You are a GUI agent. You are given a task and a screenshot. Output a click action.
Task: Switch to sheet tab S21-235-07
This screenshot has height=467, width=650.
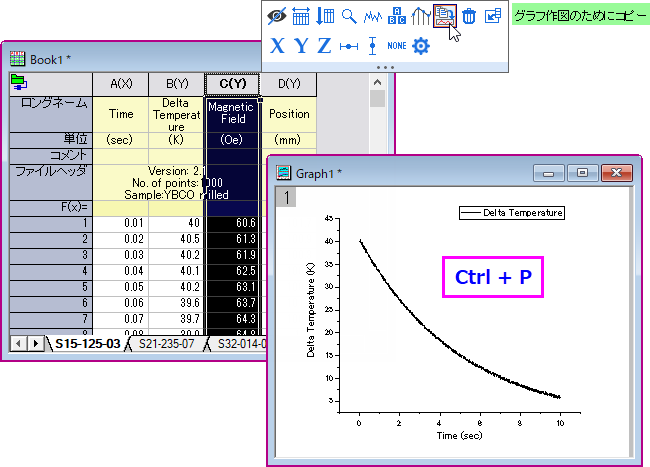click(166, 344)
